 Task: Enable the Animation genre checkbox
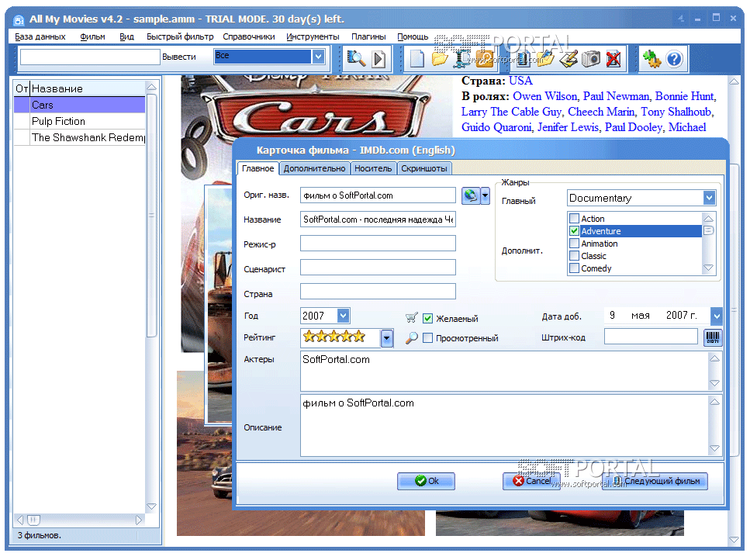pyautogui.click(x=575, y=244)
